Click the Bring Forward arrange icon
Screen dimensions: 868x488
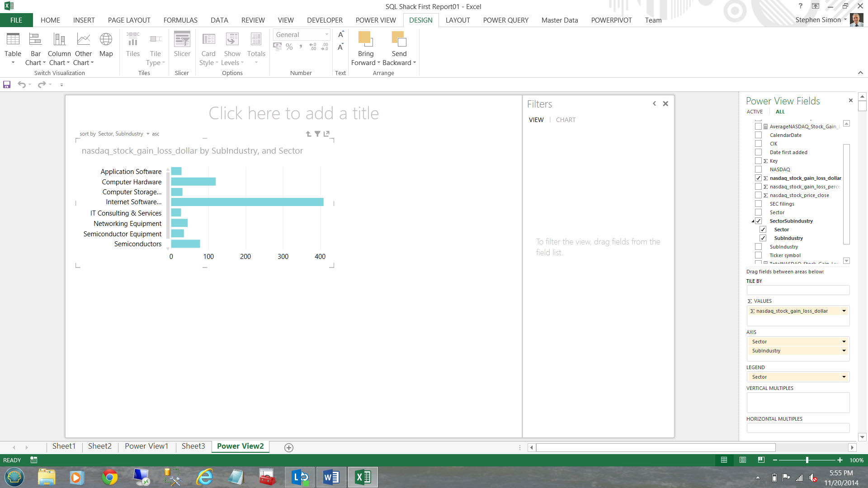click(x=365, y=40)
